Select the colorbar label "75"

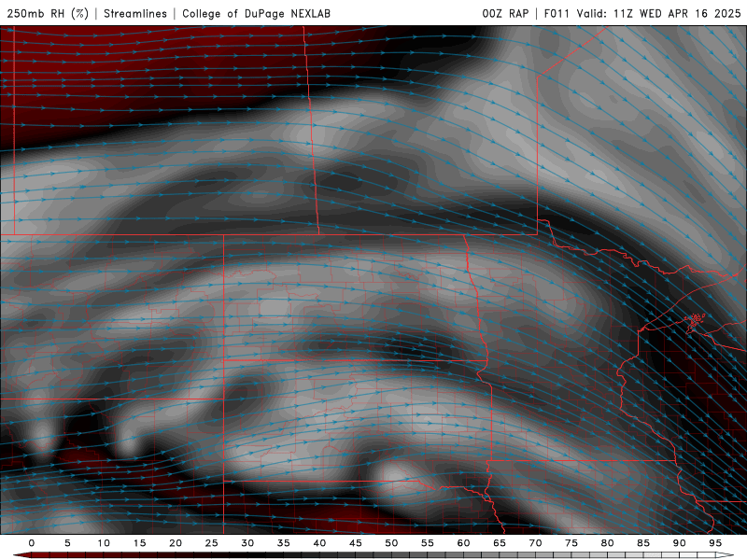tap(571, 543)
